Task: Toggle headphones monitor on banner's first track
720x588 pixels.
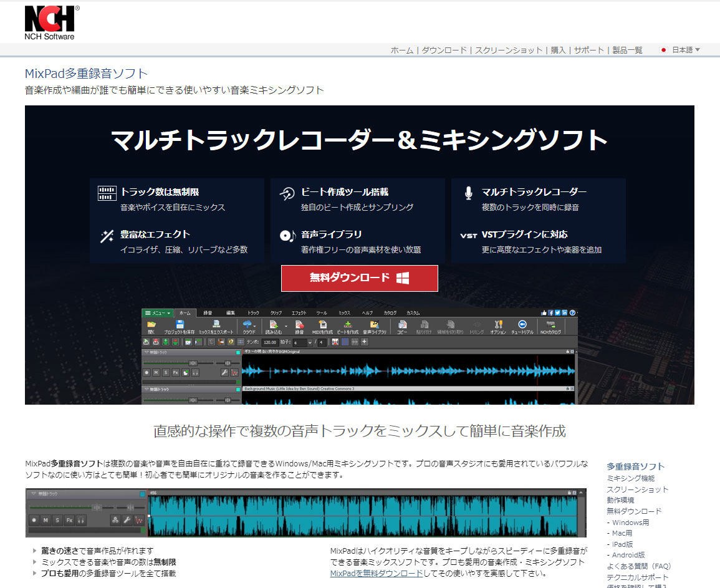Action: coord(195,372)
